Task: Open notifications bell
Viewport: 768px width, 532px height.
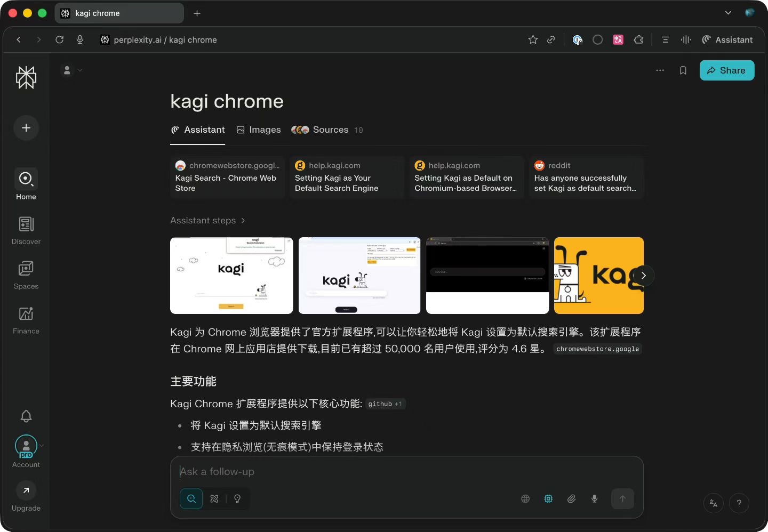Action: tap(26, 416)
